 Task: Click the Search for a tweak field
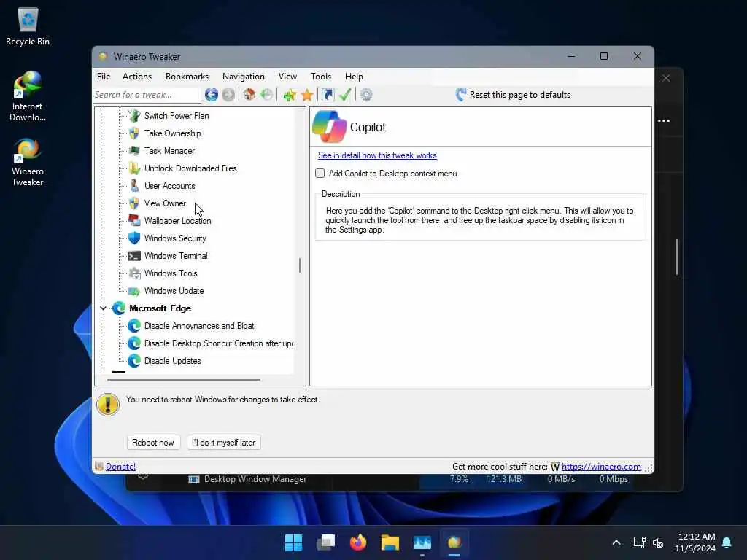[147, 95]
